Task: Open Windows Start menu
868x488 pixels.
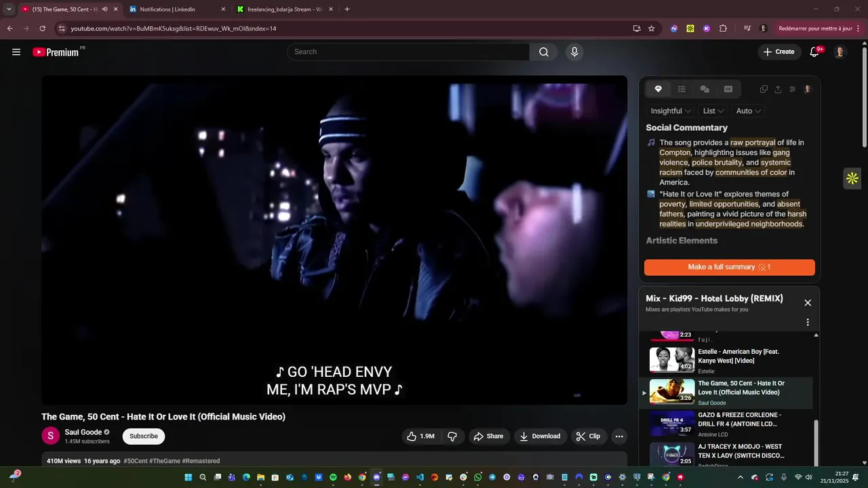Action: 188,477
